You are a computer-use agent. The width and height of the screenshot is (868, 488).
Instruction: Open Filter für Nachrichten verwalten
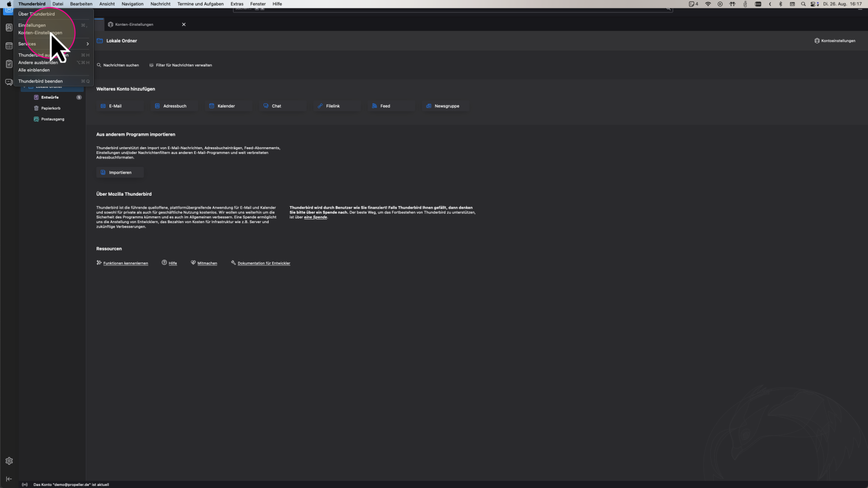point(183,65)
